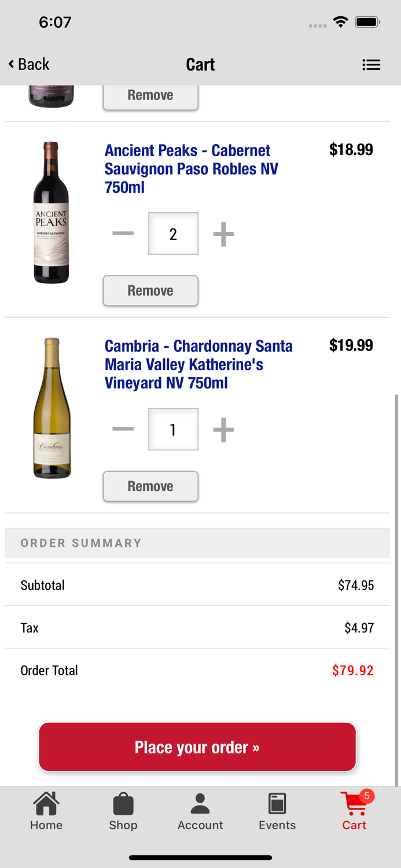Remove Cambria Chardonnay from cart
401x868 pixels.
pos(150,486)
